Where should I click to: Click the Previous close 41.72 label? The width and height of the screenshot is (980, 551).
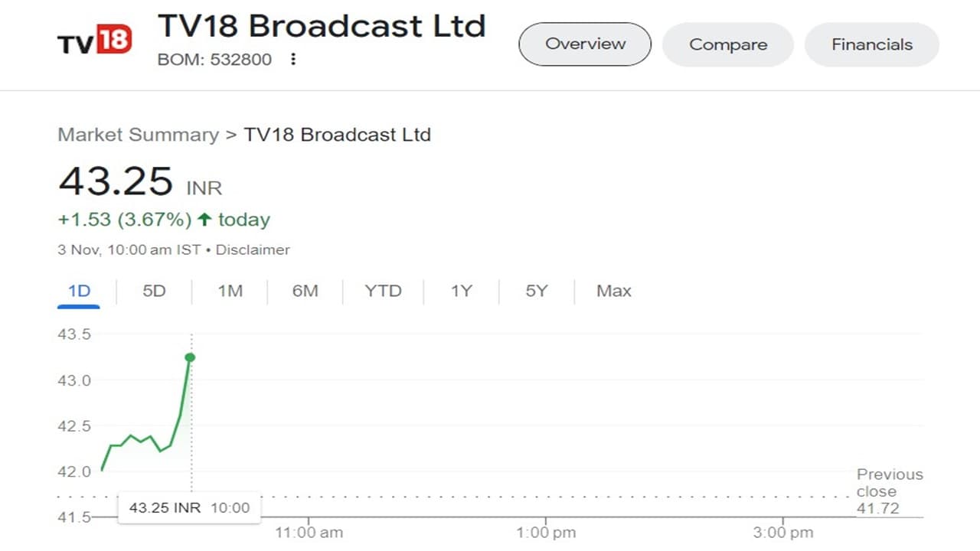[889, 491]
